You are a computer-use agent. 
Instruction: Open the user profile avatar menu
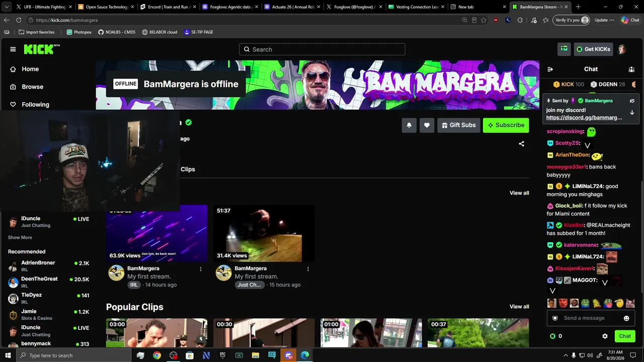tap(622, 49)
